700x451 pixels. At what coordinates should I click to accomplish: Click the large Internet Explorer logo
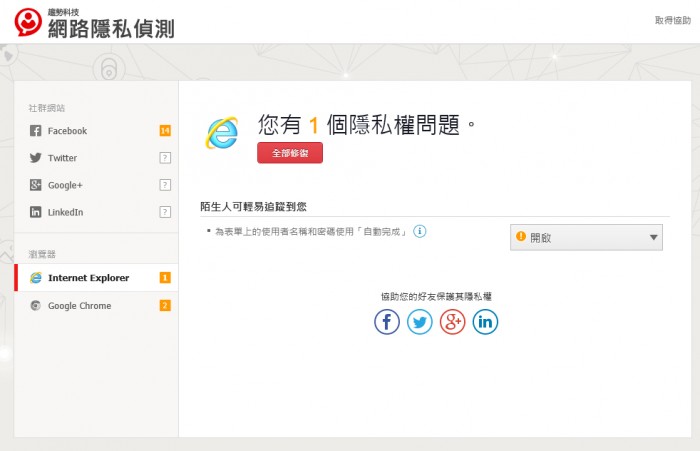(222, 134)
